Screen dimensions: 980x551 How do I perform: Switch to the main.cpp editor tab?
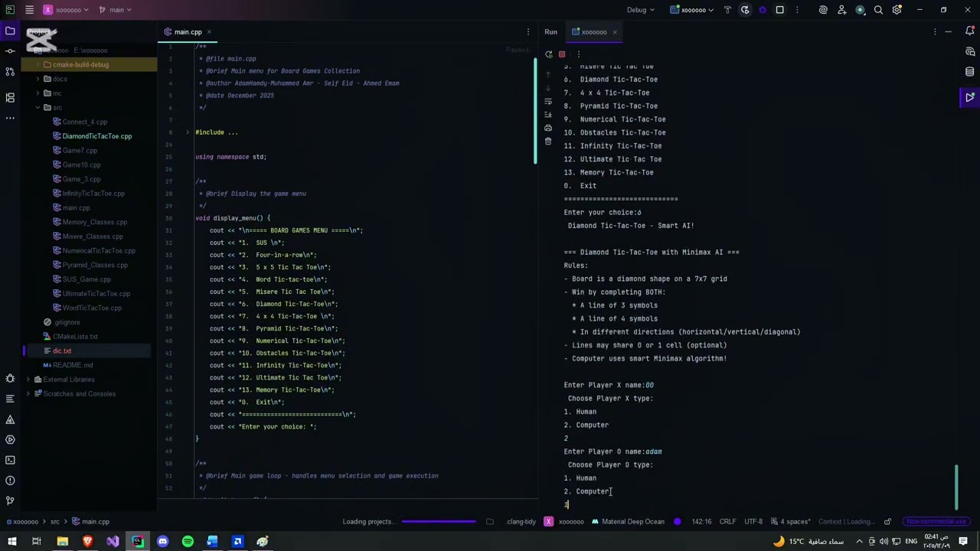coord(188,32)
